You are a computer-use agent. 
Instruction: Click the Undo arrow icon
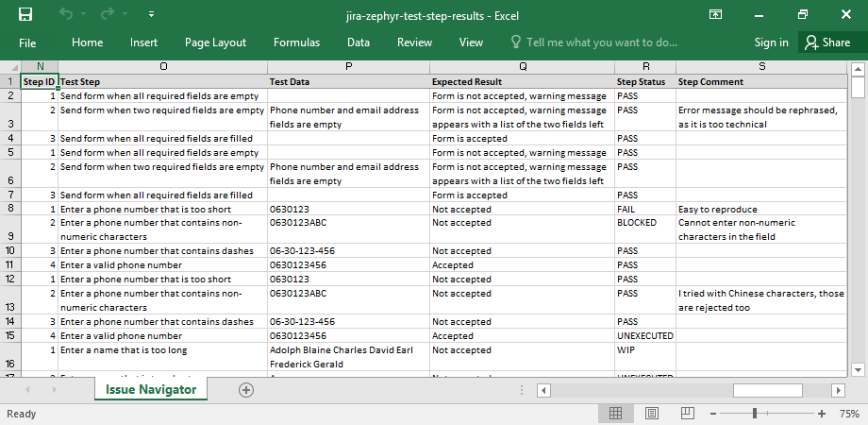[x=65, y=14]
